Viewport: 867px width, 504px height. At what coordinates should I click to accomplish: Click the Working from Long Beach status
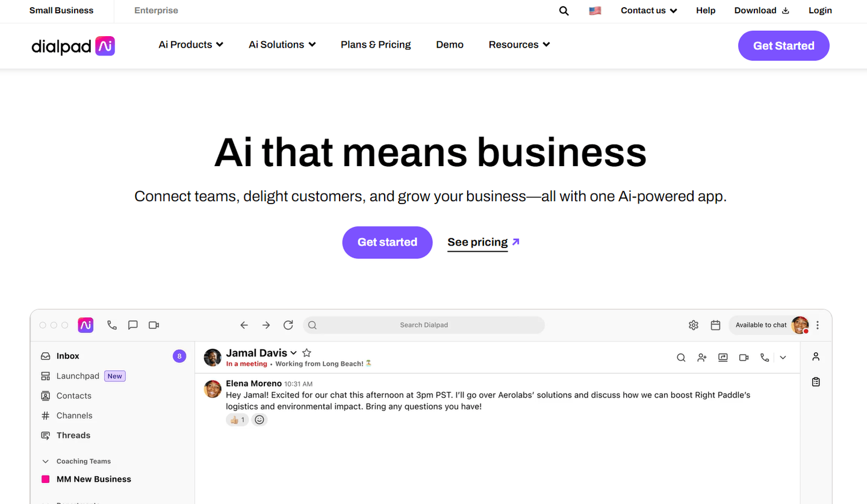tap(323, 364)
